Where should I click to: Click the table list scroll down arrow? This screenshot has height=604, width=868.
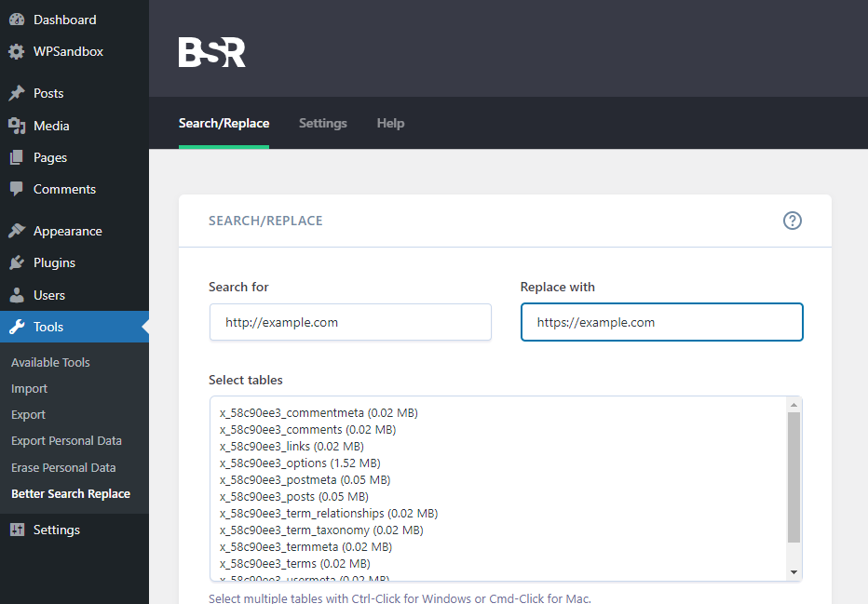[x=793, y=572]
